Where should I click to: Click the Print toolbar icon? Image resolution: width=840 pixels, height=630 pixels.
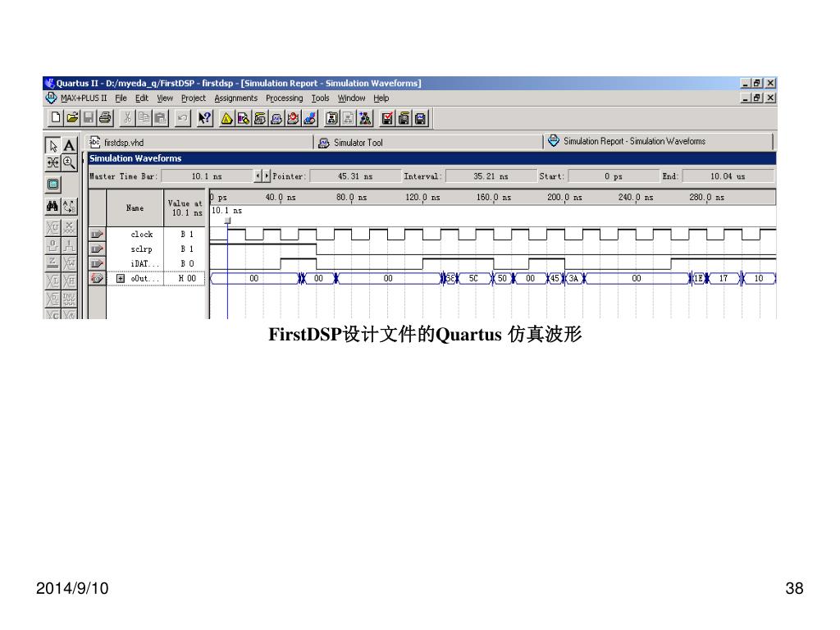tap(106, 118)
